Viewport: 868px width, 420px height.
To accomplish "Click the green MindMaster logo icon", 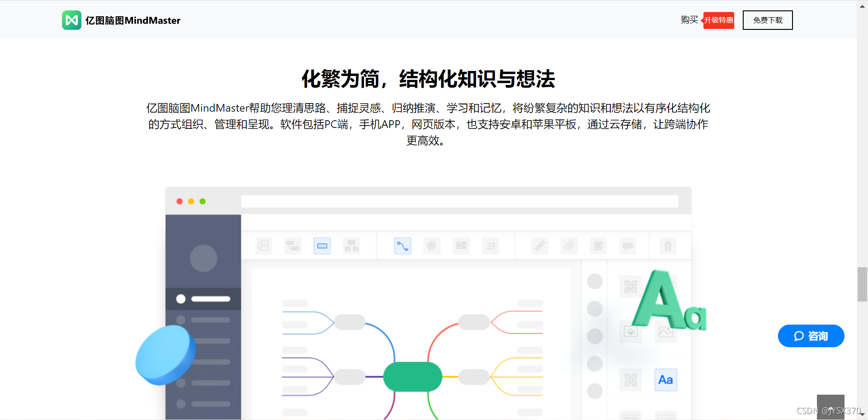I will click(71, 20).
